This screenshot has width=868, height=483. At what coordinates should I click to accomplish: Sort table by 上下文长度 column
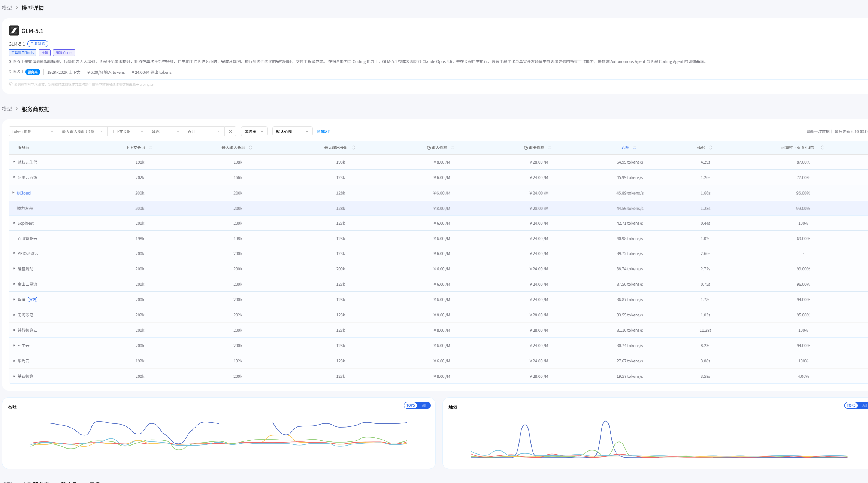point(151,148)
